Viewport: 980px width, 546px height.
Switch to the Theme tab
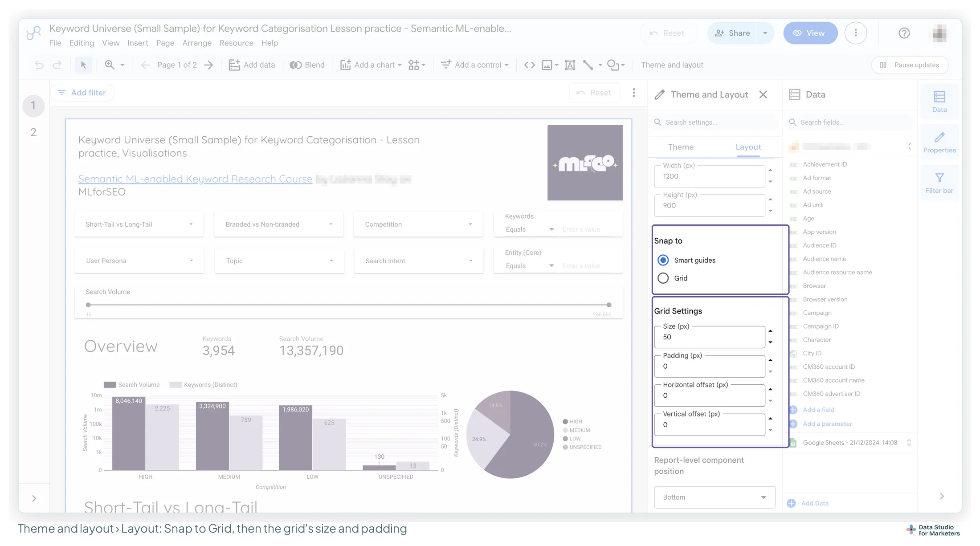tap(680, 147)
